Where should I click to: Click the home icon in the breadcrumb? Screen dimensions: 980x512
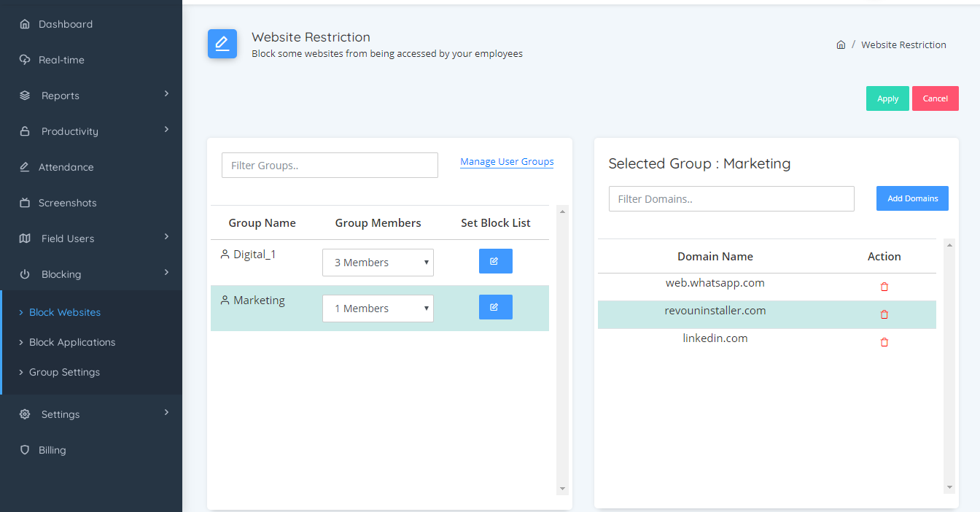tap(841, 44)
